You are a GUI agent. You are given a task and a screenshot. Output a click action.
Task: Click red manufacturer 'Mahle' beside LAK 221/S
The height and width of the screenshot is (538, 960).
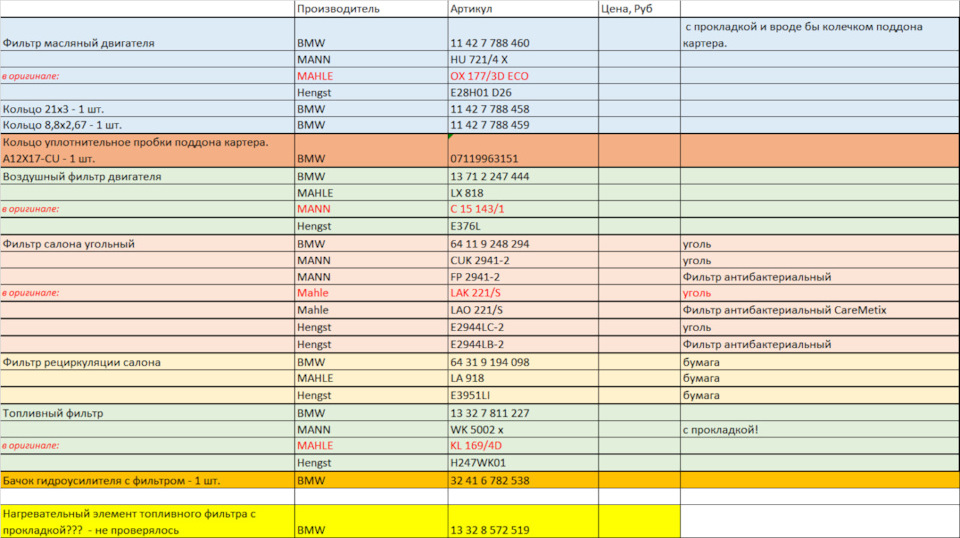pyautogui.click(x=371, y=293)
